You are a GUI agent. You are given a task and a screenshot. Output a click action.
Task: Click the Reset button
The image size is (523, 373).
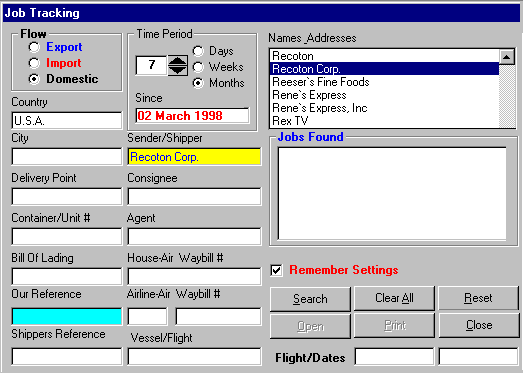coord(478,298)
